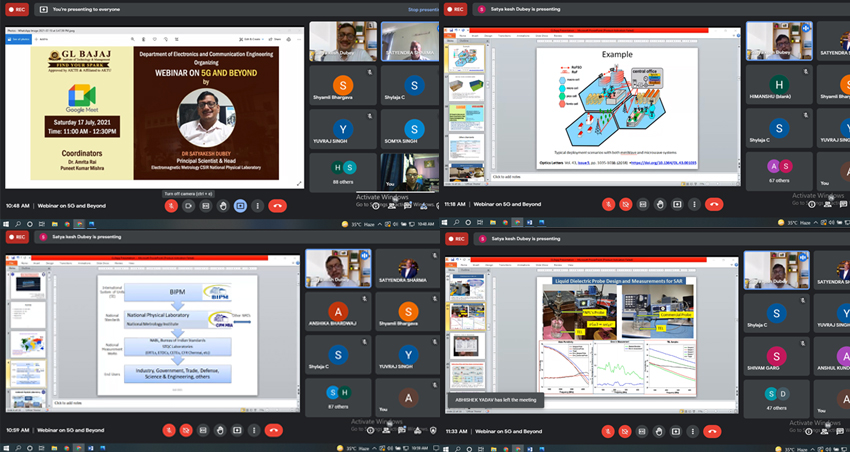Open the 67 others participant tile
Screen dimensions: 850x452
pos(779,170)
